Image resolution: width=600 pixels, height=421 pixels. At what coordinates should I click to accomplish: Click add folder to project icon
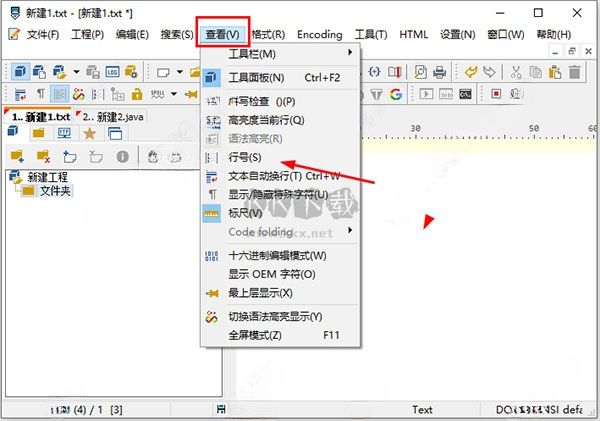coord(17,156)
